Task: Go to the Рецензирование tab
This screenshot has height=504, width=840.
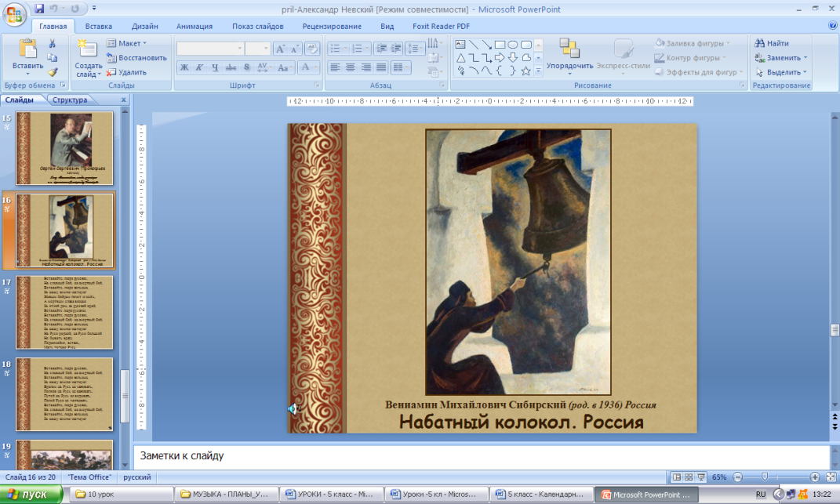Action: tap(332, 26)
